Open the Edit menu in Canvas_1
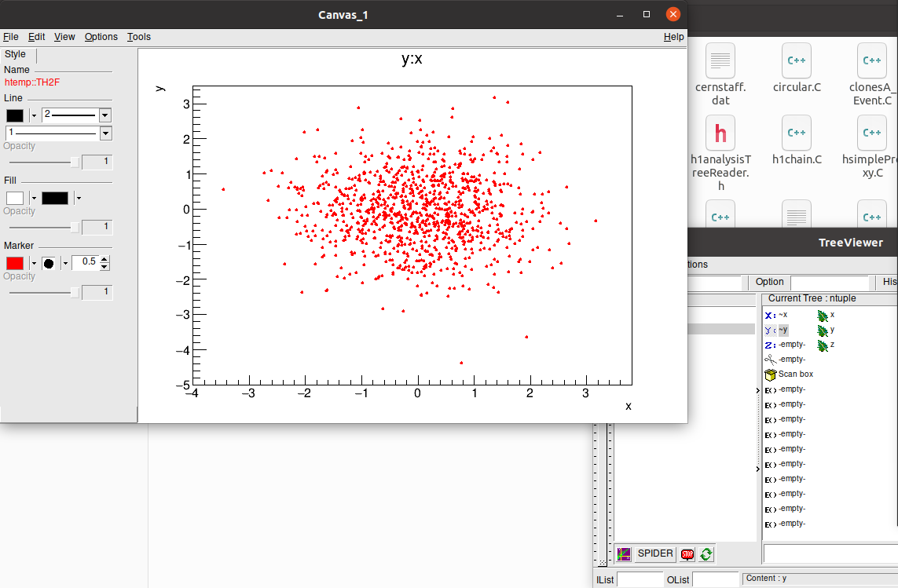This screenshot has width=898, height=588. coord(37,37)
